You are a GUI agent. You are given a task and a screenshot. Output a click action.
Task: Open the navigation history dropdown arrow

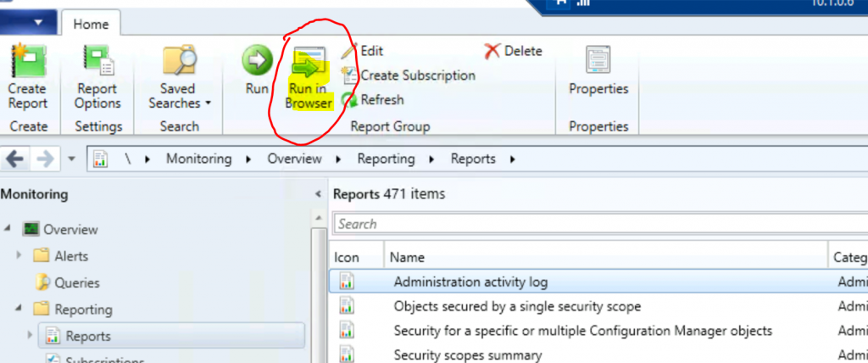[71, 159]
